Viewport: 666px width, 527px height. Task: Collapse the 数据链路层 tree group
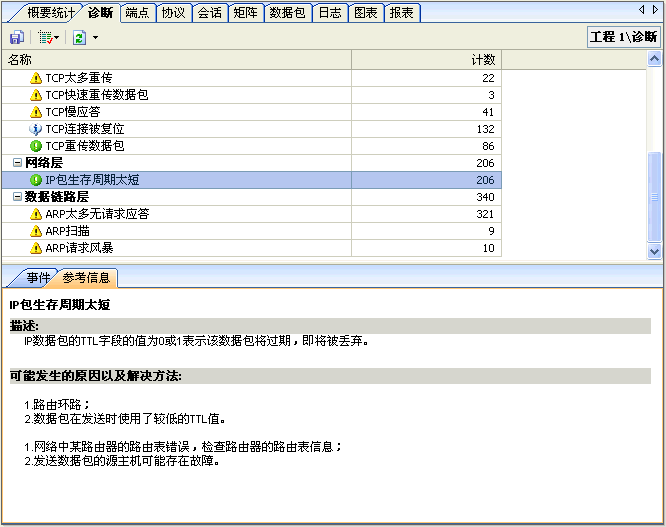(x=17, y=197)
